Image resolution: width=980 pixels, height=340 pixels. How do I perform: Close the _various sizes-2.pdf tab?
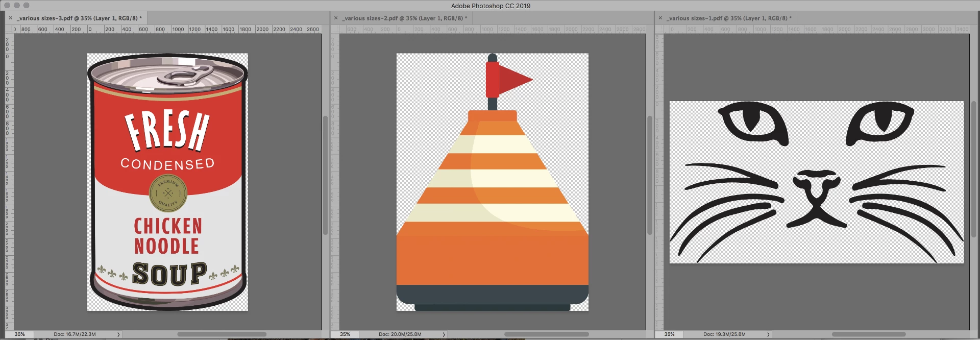point(336,18)
